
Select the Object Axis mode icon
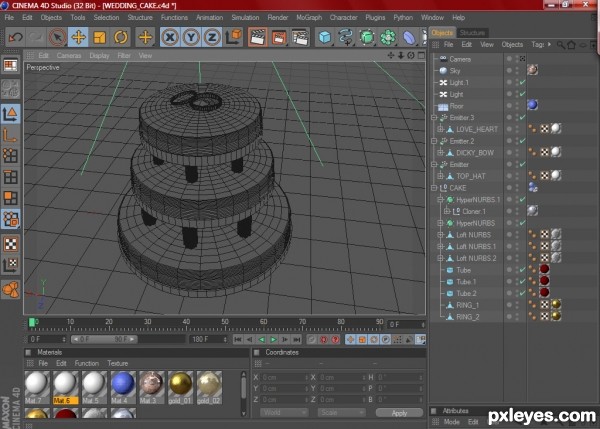click(x=10, y=135)
